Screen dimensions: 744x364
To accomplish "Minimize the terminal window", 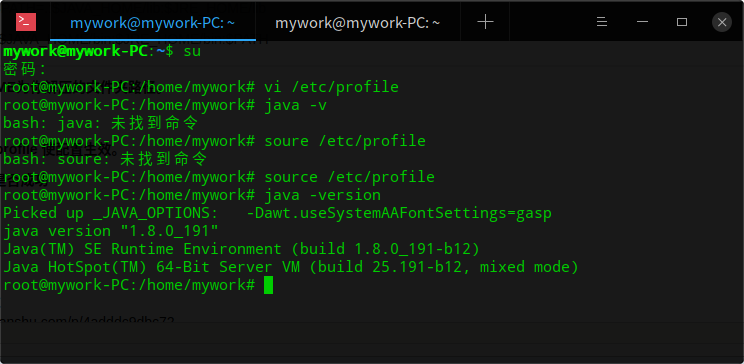I will pyautogui.click(x=642, y=22).
